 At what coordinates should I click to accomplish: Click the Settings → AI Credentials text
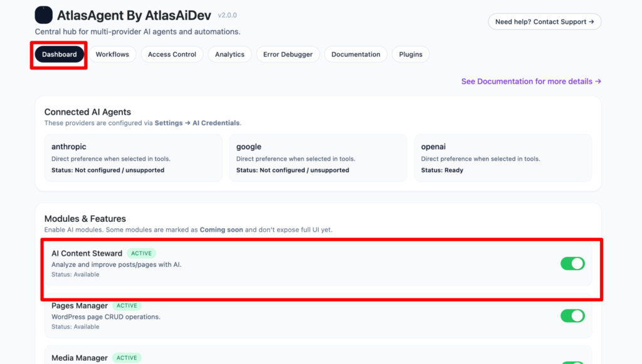coord(197,123)
